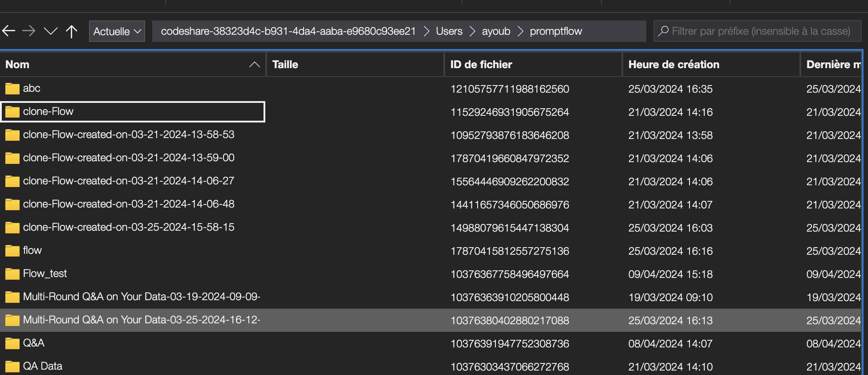Image resolution: width=868 pixels, height=375 pixels.
Task: Go back with the left arrow
Action: [8, 31]
